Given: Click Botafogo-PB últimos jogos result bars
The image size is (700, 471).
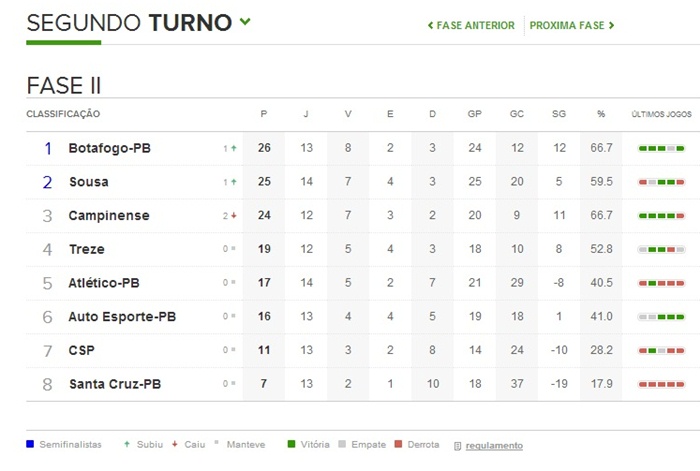Looking at the screenshot, I should pyautogui.click(x=661, y=149).
